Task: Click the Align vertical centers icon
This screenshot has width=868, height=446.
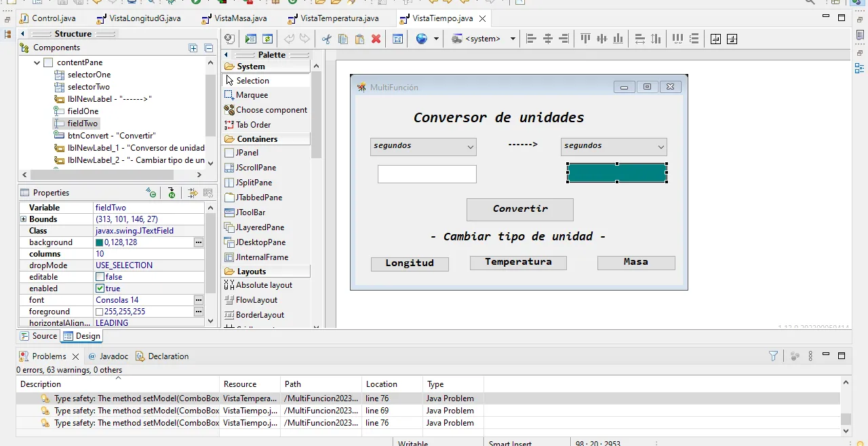Action: 601,39
